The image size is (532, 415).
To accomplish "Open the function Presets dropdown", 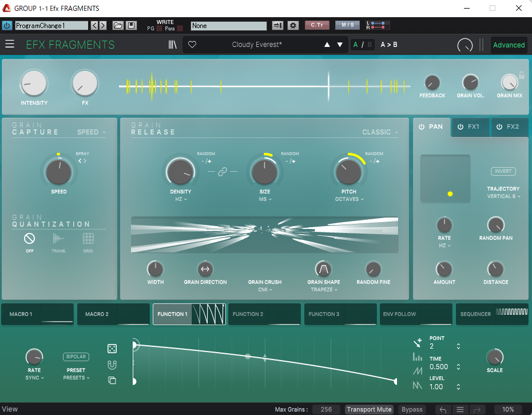I will click(x=76, y=378).
